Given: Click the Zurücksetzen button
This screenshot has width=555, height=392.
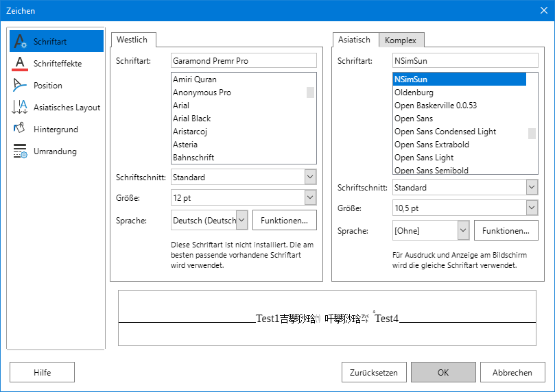Looking at the screenshot, I should (x=373, y=373).
